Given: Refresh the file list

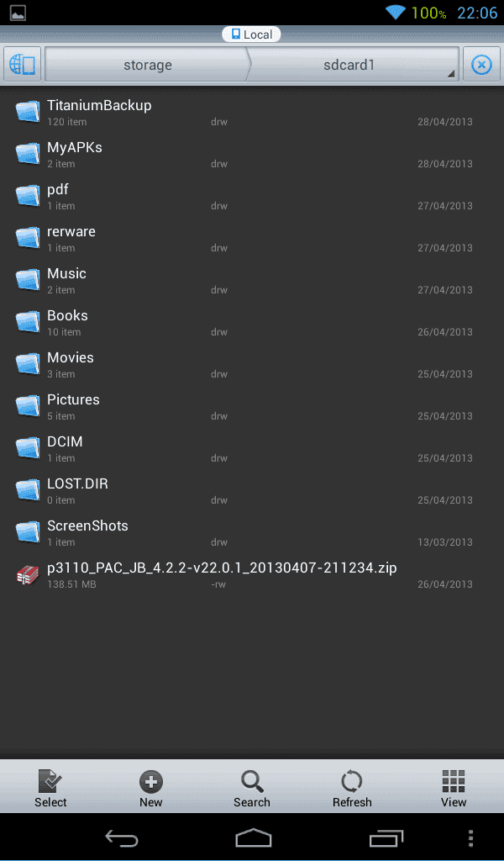Looking at the screenshot, I should pyautogui.click(x=351, y=781).
